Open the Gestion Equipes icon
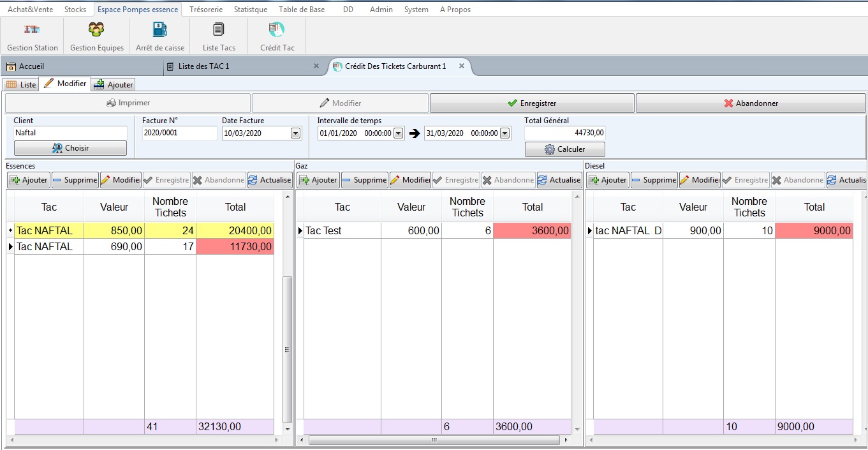Viewport: 868px width, 450px height. [x=96, y=36]
